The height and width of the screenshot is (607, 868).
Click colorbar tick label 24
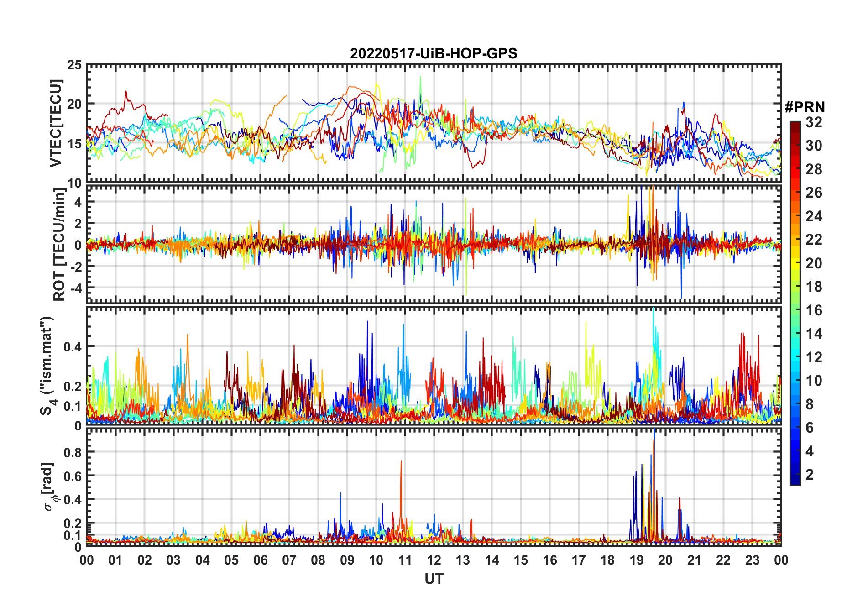click(x=813, y=216)
